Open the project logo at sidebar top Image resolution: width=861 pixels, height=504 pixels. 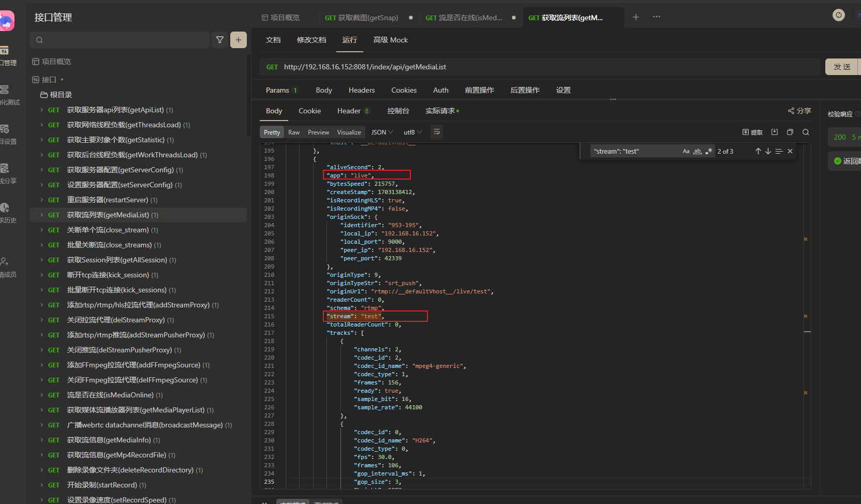[6, 21]
